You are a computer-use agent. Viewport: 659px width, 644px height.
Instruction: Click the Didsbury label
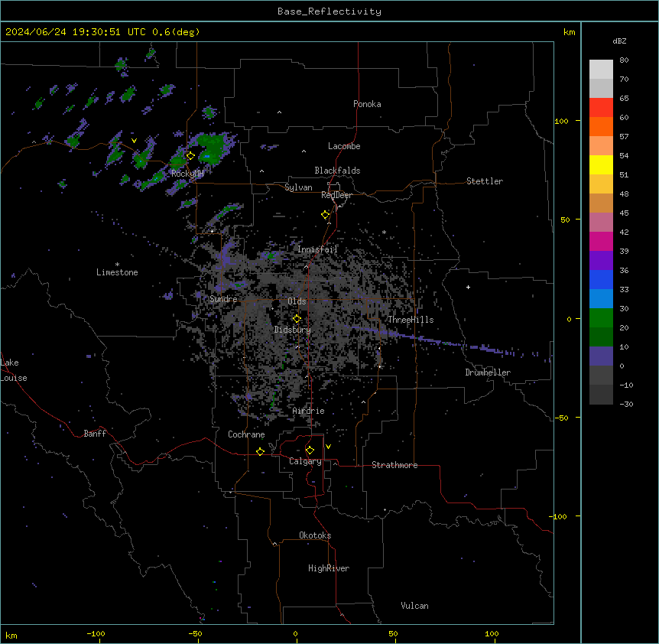pyautogui.click(x=293, y=330)
